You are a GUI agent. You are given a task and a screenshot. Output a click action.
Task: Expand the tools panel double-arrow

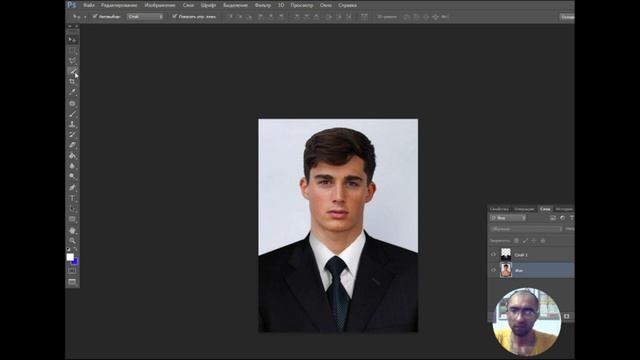(x=69, y=27)
